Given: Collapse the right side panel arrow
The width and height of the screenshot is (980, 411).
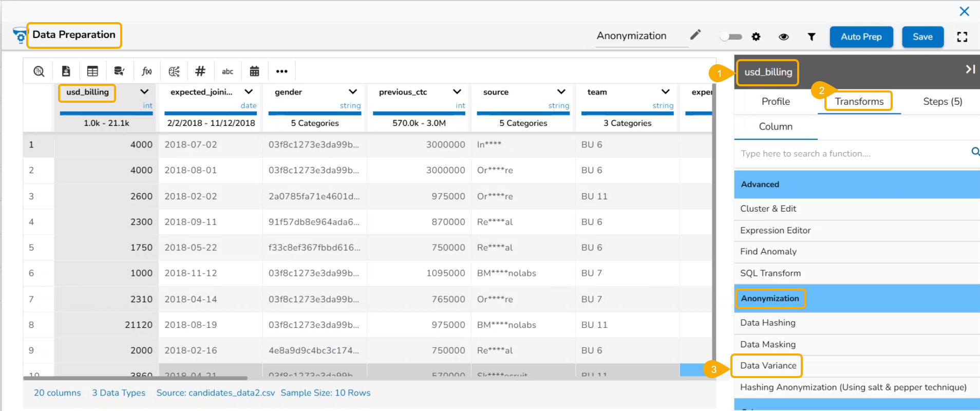Looking at the screenshot, I should (x=970, y=69).
